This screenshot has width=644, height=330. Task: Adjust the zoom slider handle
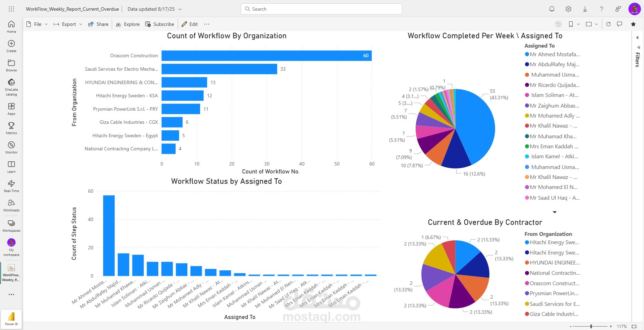591,326
